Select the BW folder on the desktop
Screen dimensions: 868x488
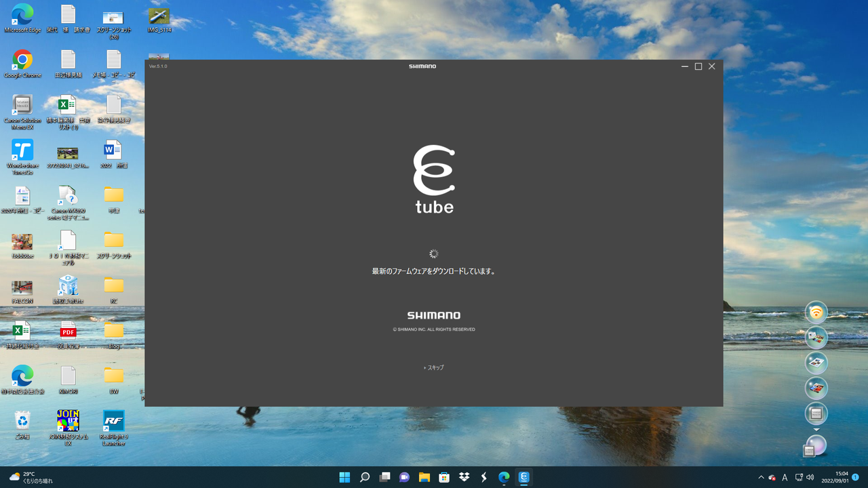pos(114,380)
